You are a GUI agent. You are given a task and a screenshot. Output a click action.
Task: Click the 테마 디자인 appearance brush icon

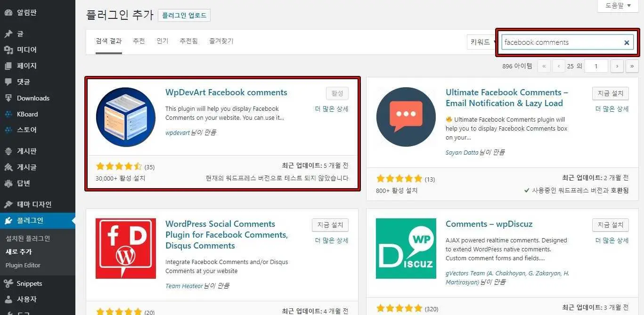pyautogui.click(x=8, y=205)
